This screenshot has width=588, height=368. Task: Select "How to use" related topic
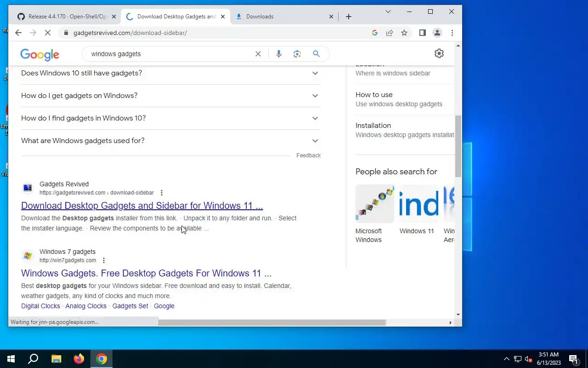point(404,99)
